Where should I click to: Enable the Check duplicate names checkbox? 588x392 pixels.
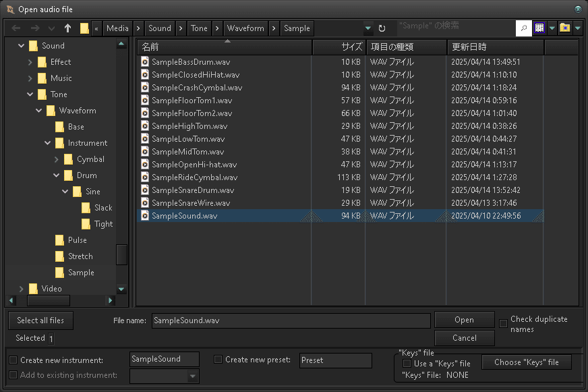click(502, 323)
